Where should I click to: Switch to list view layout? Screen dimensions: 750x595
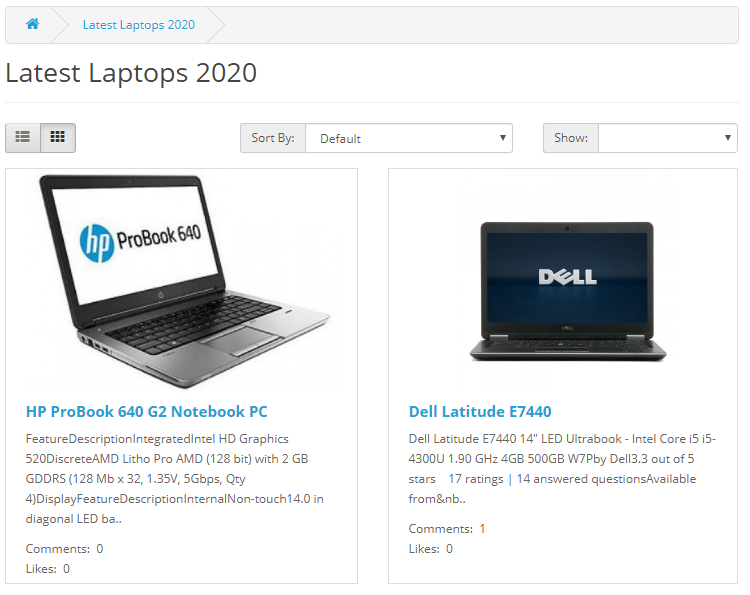point(22,138)
